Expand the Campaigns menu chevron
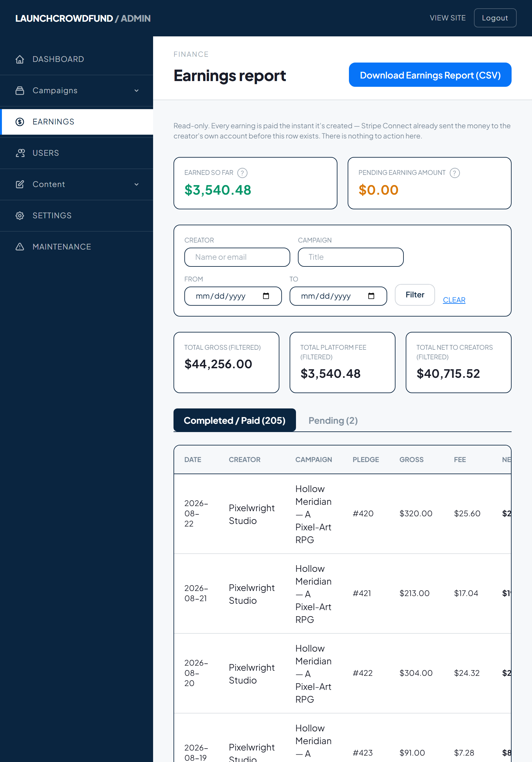The width and height of the screenshot is (532, 762). pos(136,91)
